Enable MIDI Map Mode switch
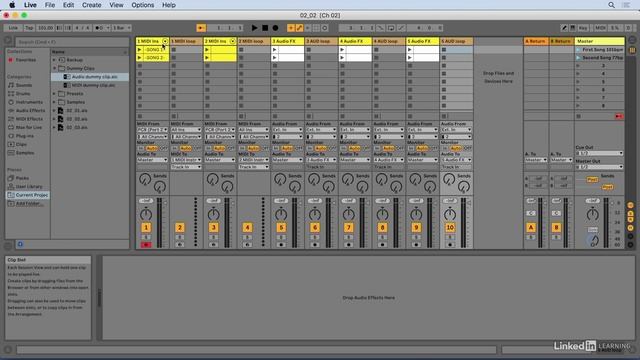Screen dimensions: 640x360 pos(600,28)
